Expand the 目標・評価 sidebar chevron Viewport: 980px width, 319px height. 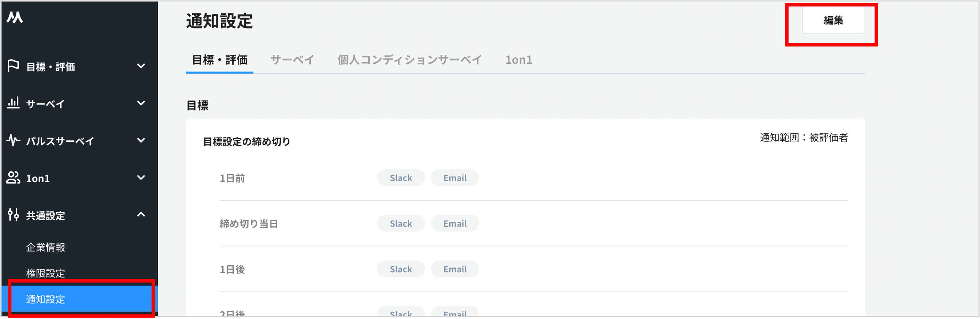click(141, 66)
